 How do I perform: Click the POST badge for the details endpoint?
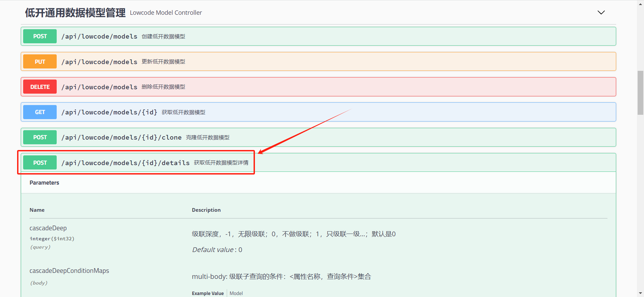pyautogui.click(x=40, y=163)
